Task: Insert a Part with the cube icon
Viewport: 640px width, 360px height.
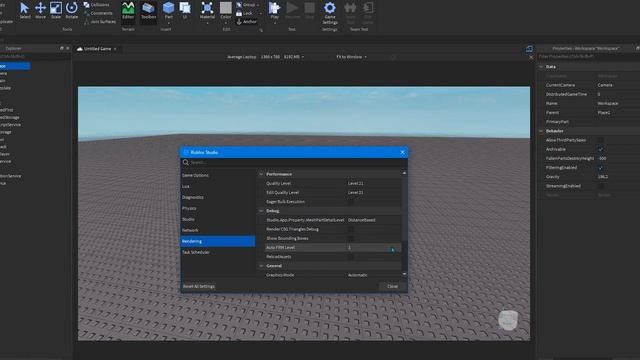Action: (x=169, y=8)
